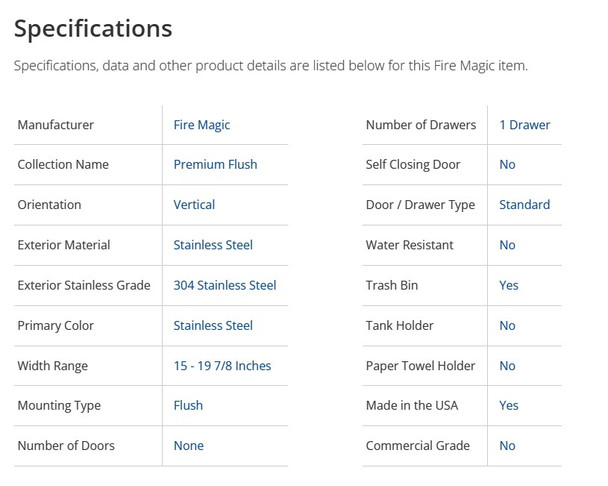
Task: Click Yes beside Made in the USA
Action: pyautogui.click(x=508, y=406)
